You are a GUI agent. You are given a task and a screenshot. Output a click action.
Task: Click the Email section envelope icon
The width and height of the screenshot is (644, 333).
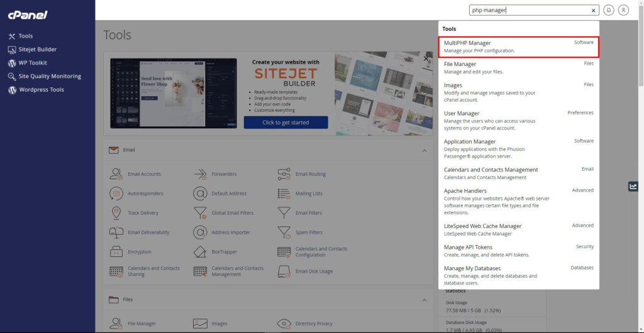click(114, 150)
